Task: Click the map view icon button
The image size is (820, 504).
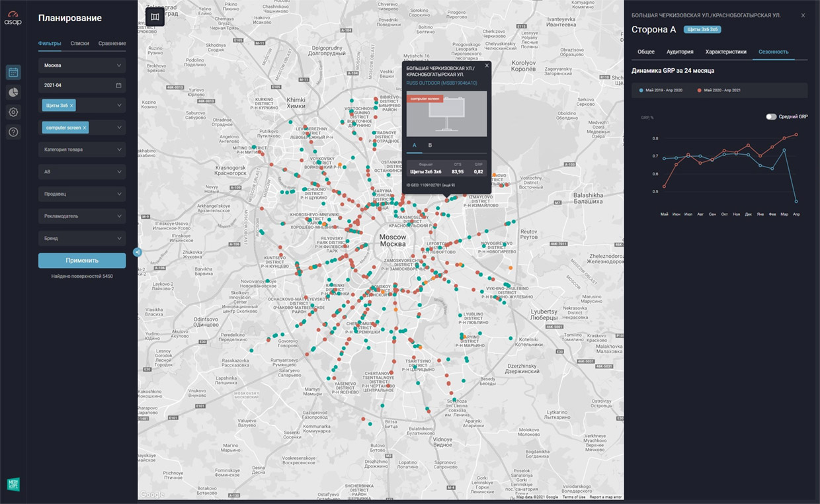Action: tap(155, 17)
